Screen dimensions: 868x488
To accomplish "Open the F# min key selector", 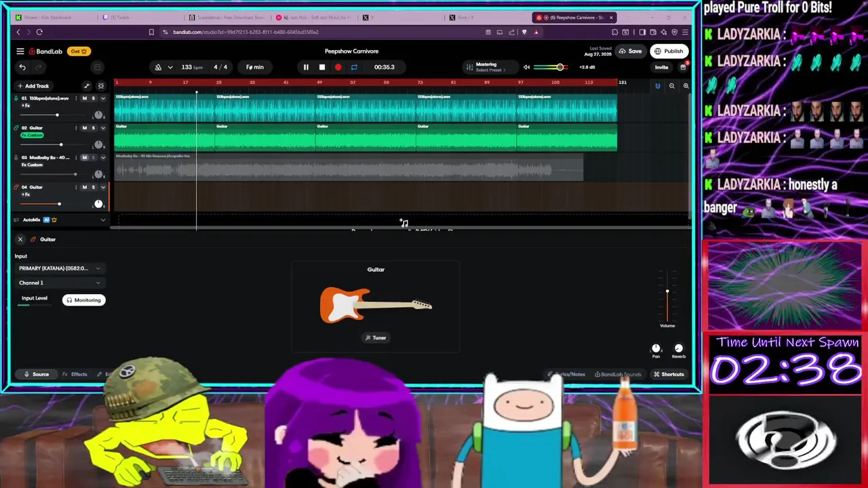I will 255,67.
